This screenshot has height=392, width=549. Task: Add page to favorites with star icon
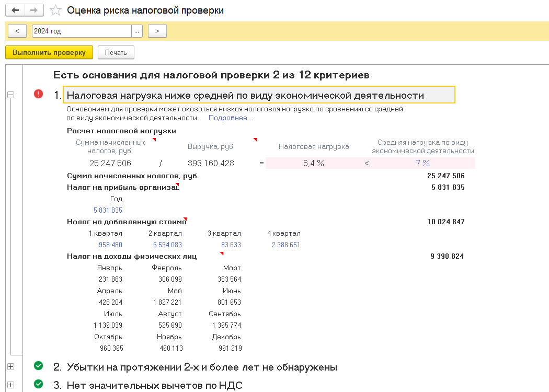click(x=55, y=10)
